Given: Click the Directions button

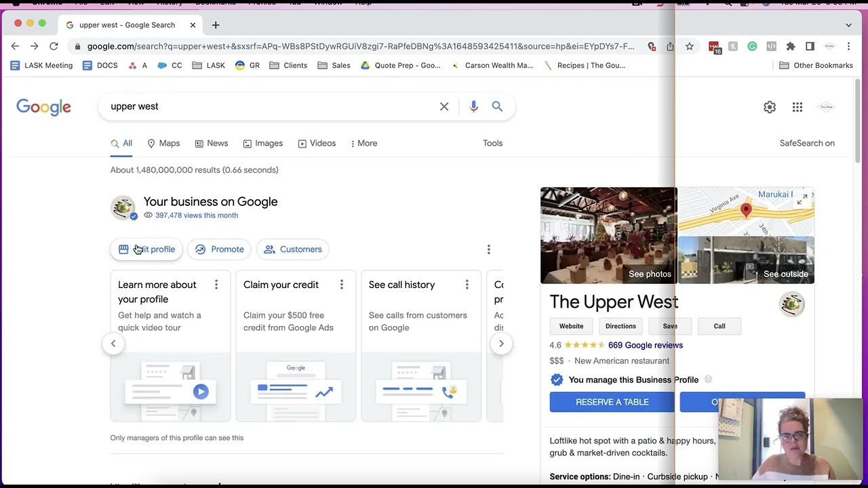Looking at the screenshot, I should [620, 326].
